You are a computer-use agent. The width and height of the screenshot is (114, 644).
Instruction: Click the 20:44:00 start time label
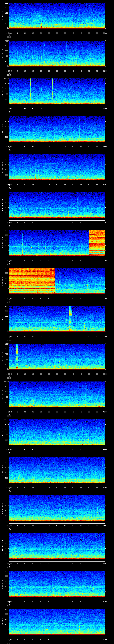point(9,601)
